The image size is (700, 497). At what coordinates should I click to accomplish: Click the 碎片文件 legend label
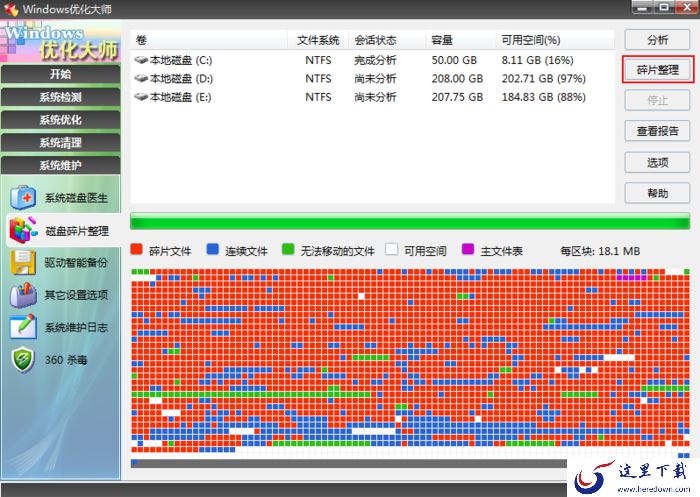pyautogui.click(x=170, y=251)
